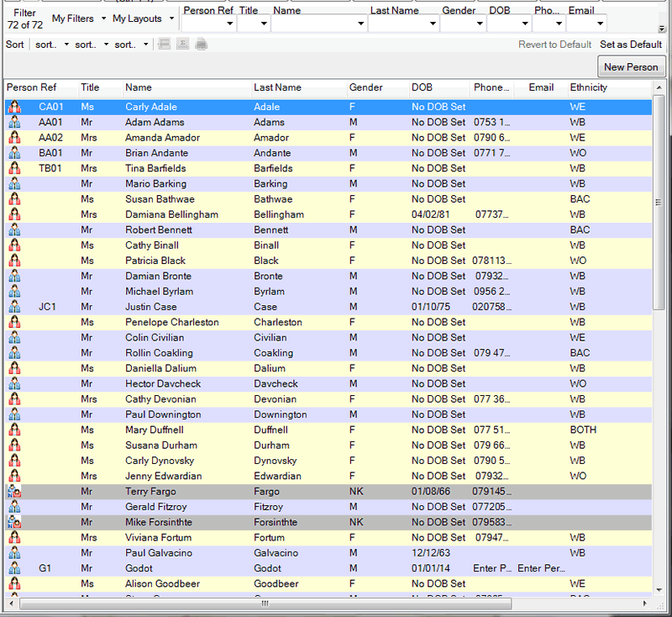
Task: Click the printer icon in the sort toolbar
Action: click(x=202, y=45)
